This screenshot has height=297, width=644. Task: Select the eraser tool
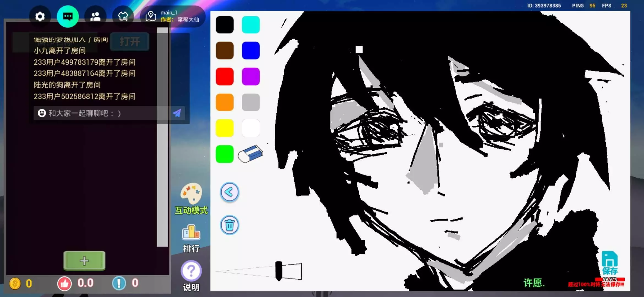click(x=250, y=154)
